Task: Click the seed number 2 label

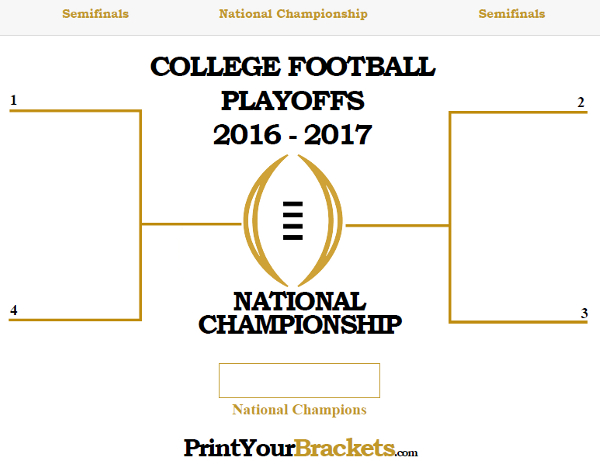Action: tap(581, 103)
